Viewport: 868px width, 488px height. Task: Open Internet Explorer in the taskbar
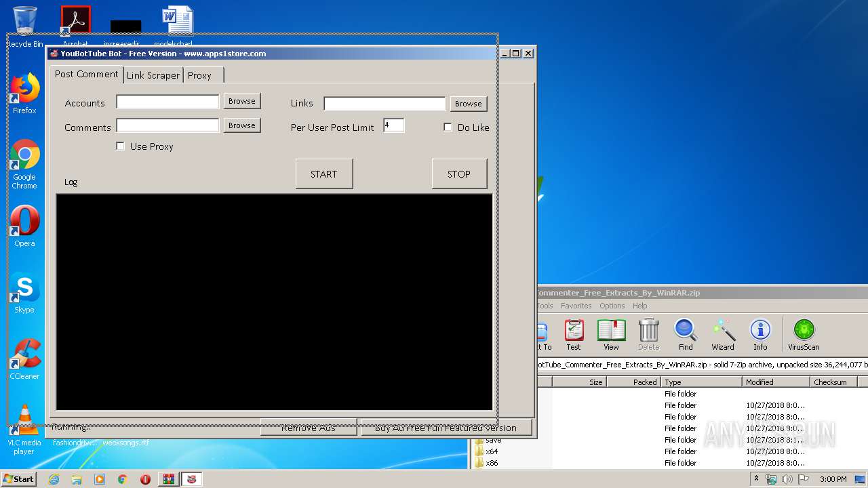54,479
